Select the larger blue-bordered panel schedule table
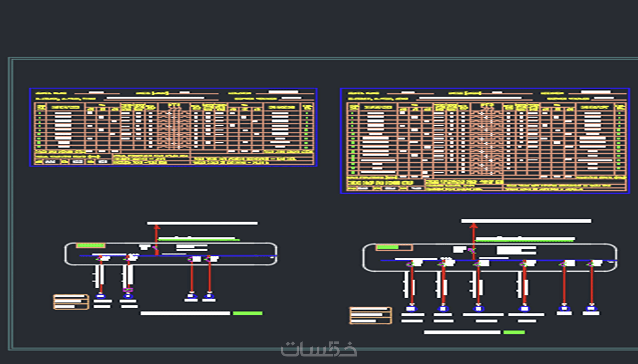638x364 pixels. (x=485, y=141)
